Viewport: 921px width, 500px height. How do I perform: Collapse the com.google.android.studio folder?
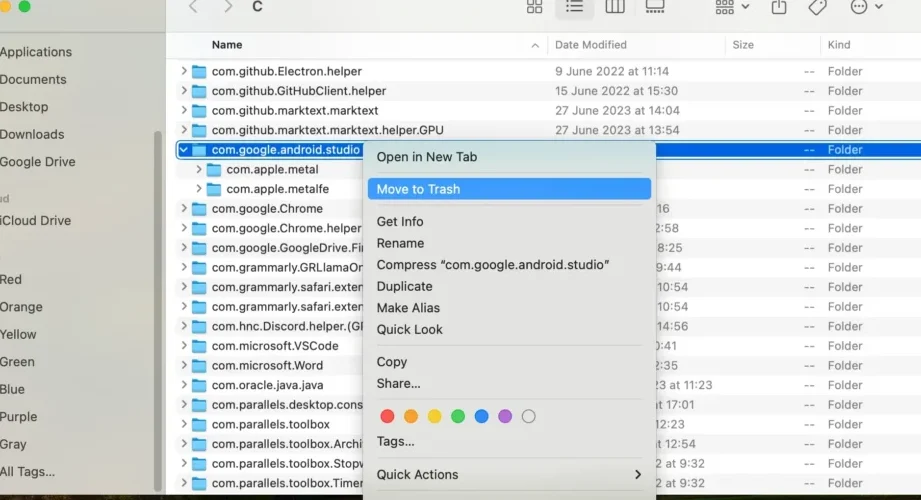pos(184,150)
